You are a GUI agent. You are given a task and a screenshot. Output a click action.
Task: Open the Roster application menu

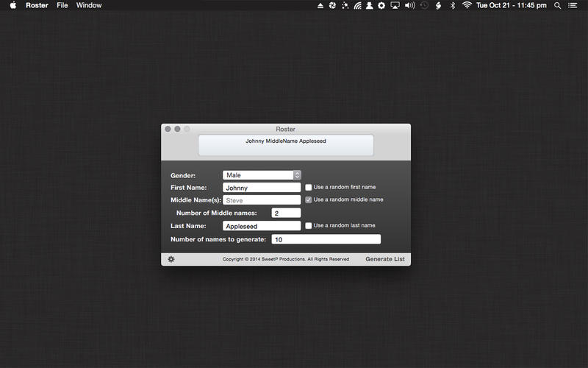(37, 5)
